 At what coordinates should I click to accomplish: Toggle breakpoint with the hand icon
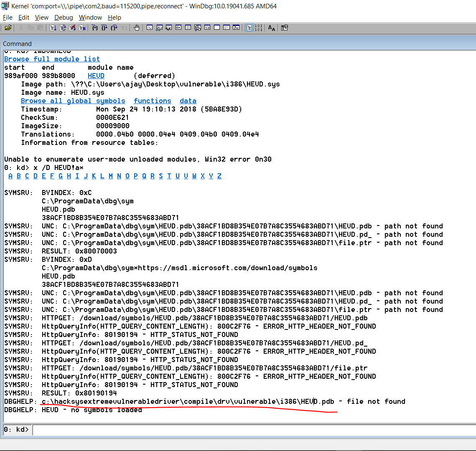point(137,28)
